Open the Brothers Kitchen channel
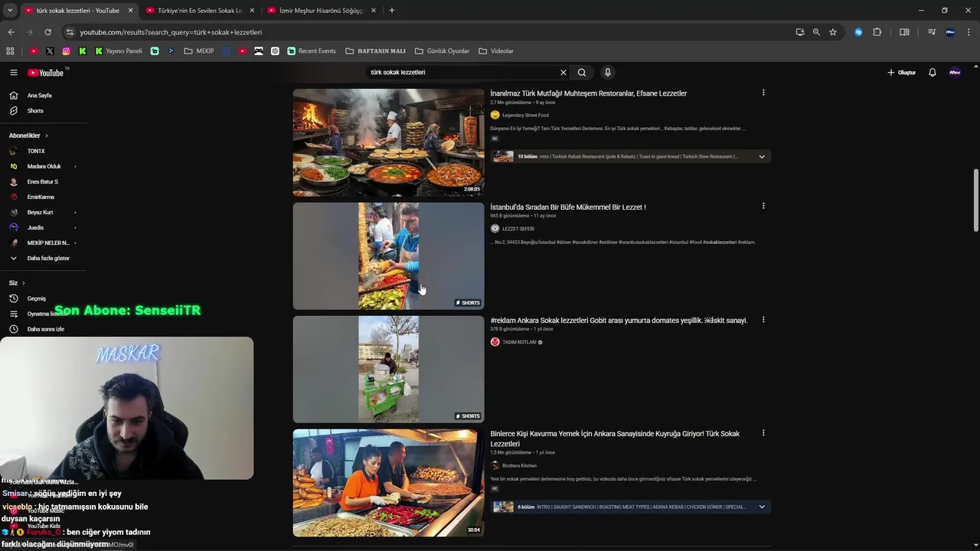The image size is (980, 551). [x=518, y=465]
